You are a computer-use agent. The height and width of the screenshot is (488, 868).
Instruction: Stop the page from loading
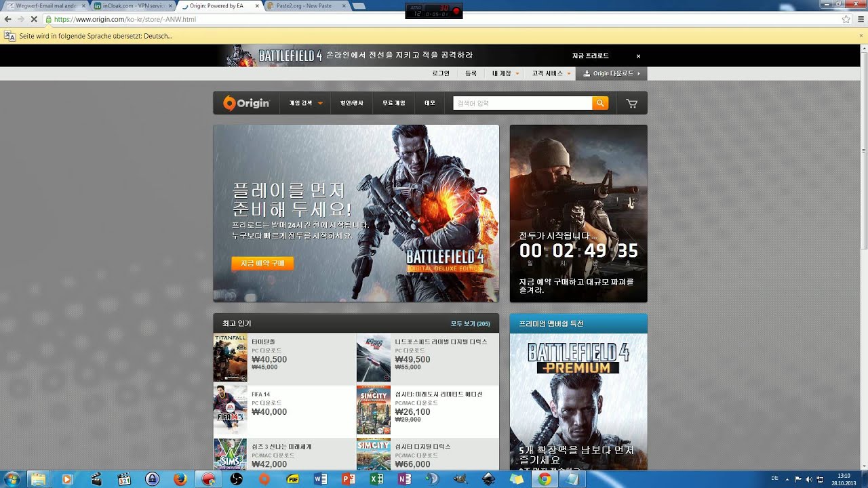pyautogui.click(x=35, y=20)
